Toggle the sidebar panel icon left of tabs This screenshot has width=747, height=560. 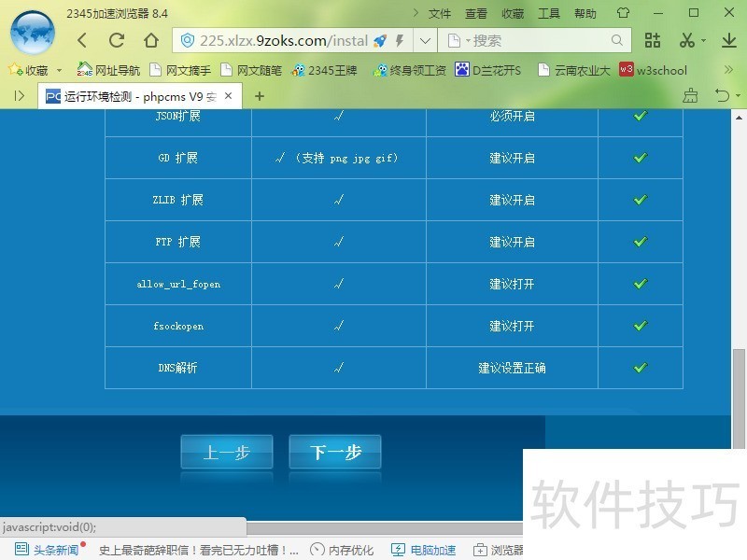[19, 96]
